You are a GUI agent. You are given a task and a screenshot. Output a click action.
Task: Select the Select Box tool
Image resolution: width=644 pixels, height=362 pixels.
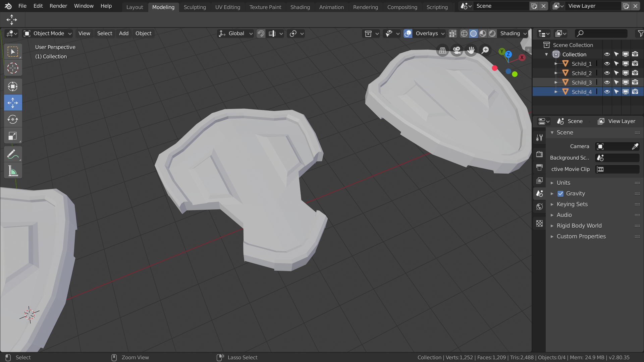(x=13, y=52)
